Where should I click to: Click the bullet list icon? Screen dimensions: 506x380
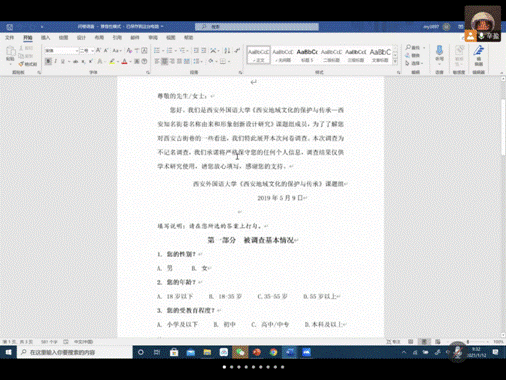click(157, 51)
